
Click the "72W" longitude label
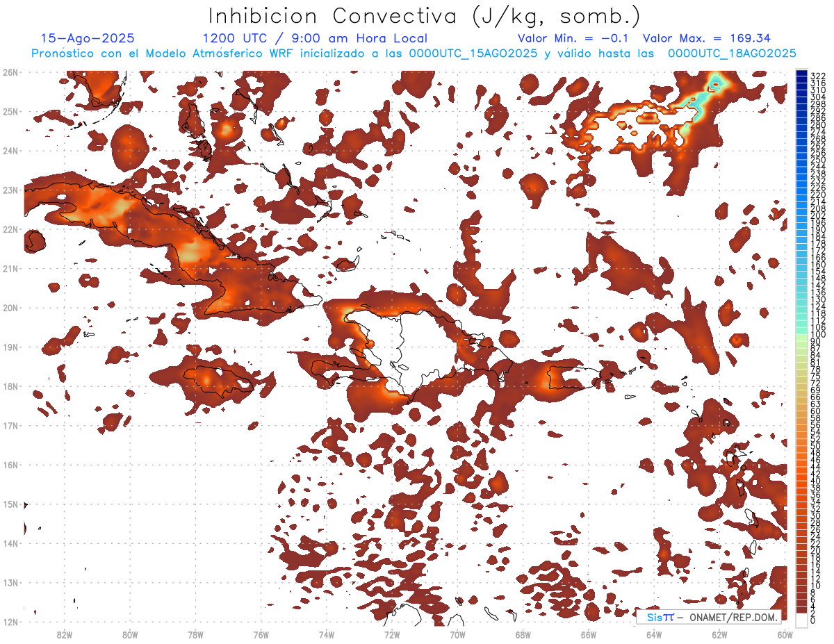click(x=392, y=634)
